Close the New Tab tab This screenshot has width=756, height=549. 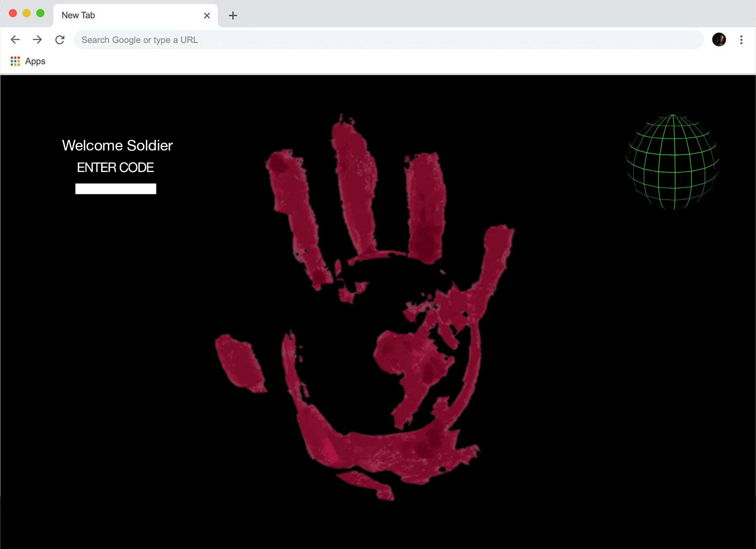pos(207,16)
